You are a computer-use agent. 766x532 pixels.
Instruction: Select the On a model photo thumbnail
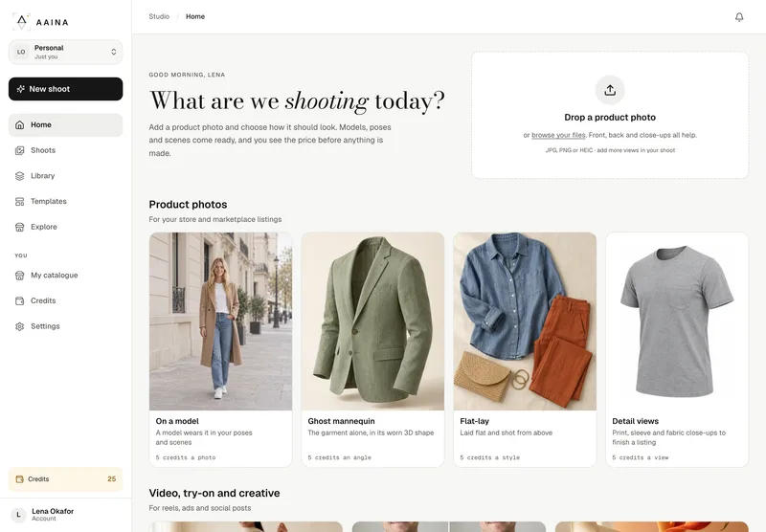point(221,321)
